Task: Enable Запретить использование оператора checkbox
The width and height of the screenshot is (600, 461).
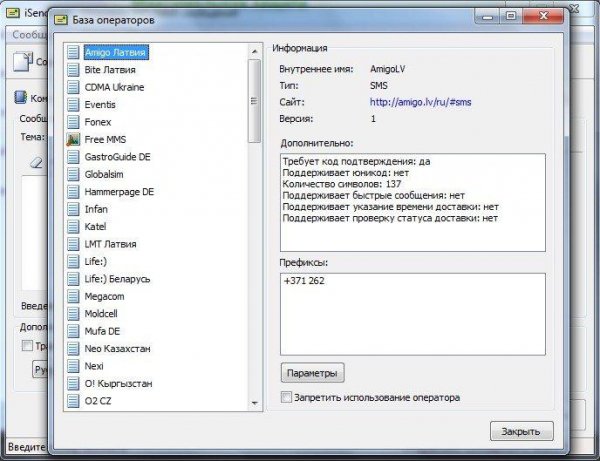Action: [286, 397]
